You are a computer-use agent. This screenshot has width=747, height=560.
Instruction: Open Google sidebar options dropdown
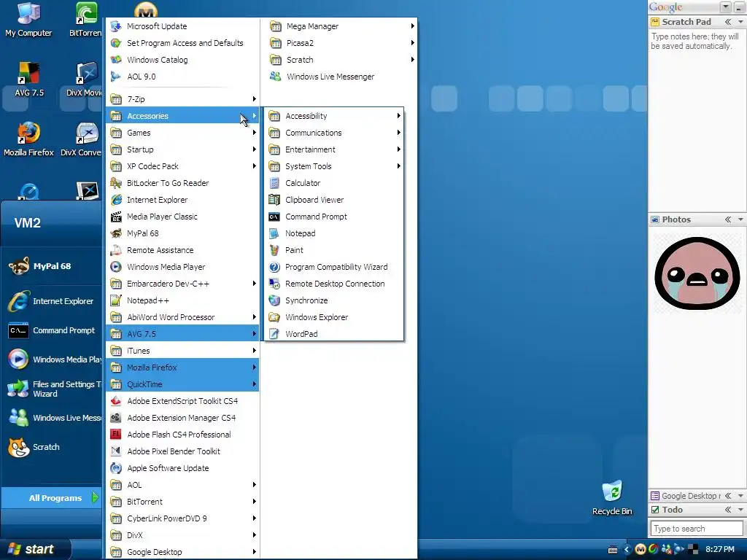pos(726,7)
